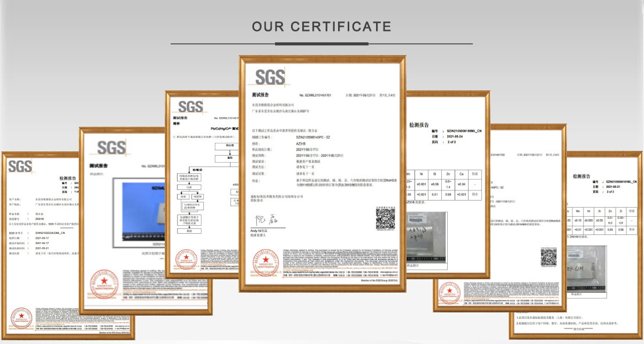Click the date 2021-05-24
This screenshot has width=644, height=344.
click(x=454, y=136)
